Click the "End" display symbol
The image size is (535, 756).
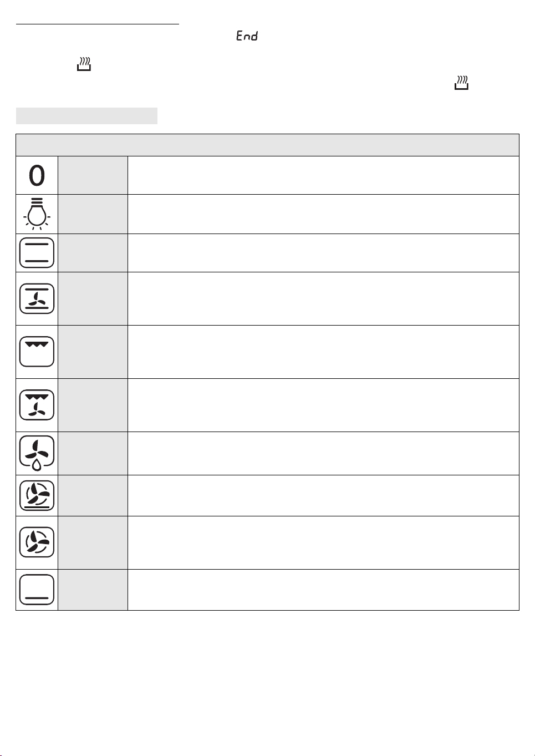click(x=247, y=36)
